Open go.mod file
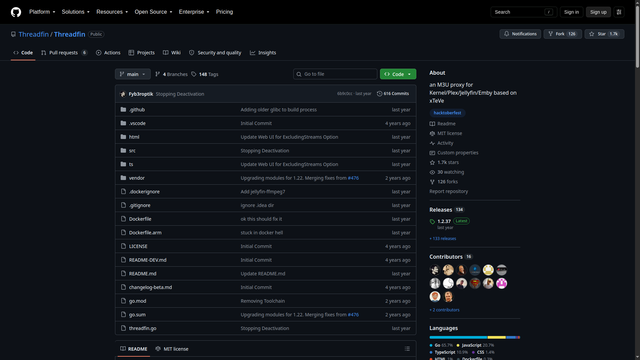This screenshot has width=640, height=360. pos(138,301)
